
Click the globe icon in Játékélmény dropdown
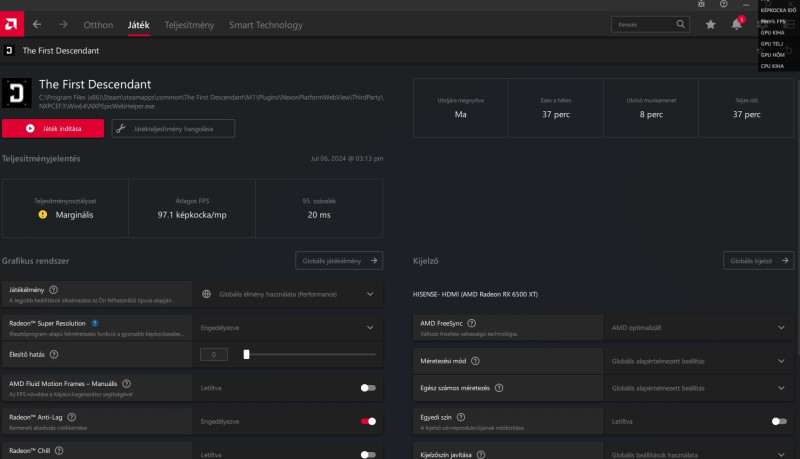click(x=207, y=294)
